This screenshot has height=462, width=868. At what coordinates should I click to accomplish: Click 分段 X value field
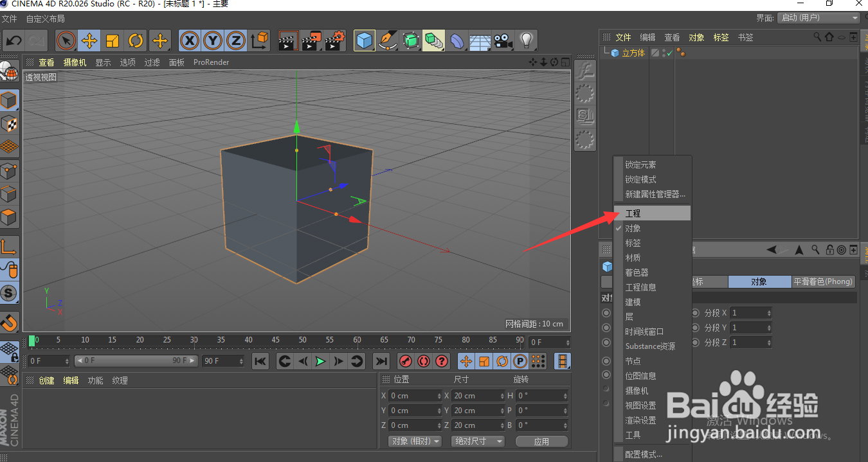click(x=750, y=313)
